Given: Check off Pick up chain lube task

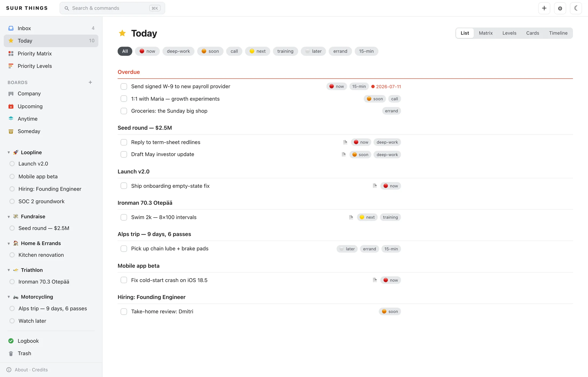Looking at the screenshot, I should click(124, 249).
